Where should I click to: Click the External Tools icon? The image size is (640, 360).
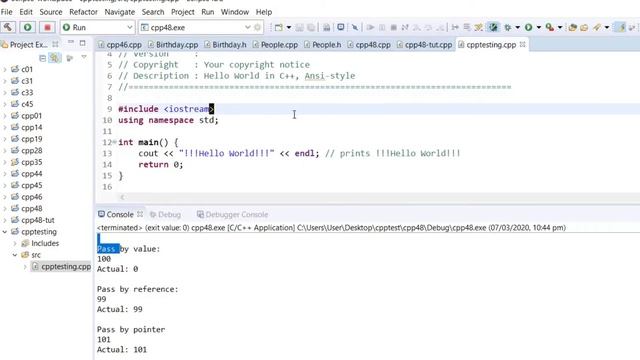coord(550,27)
